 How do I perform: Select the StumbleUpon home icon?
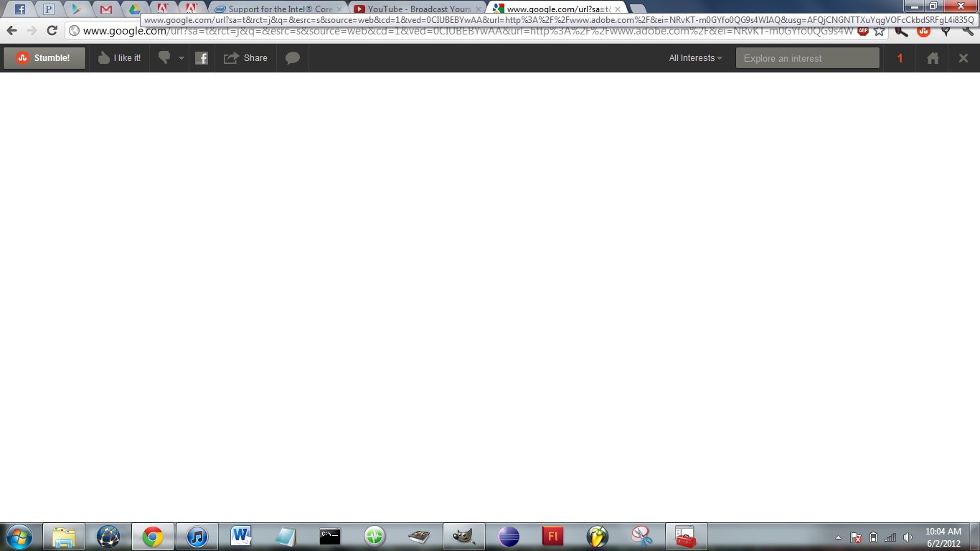(932, 57)
